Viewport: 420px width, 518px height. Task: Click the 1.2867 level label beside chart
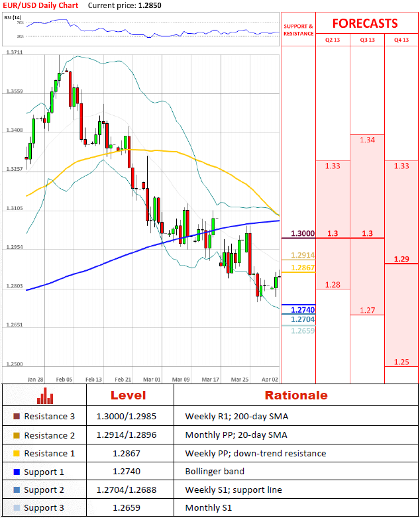(303, 268)
